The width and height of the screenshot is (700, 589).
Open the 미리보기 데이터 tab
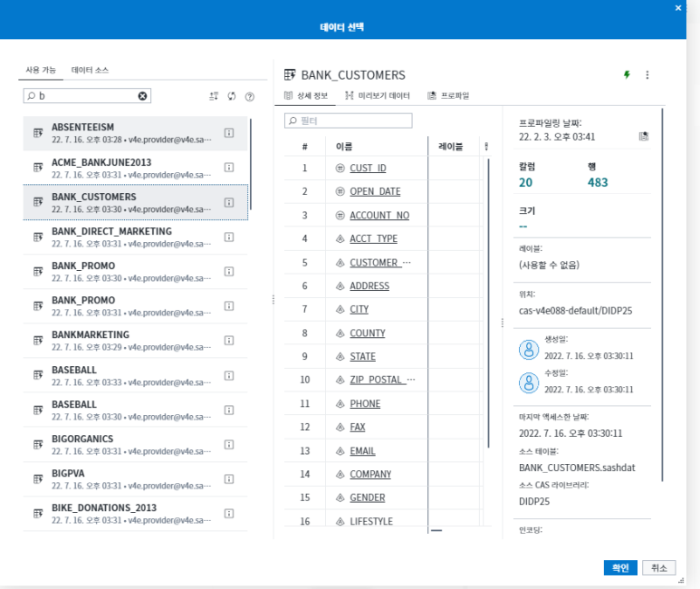click(x=377, y=95)
